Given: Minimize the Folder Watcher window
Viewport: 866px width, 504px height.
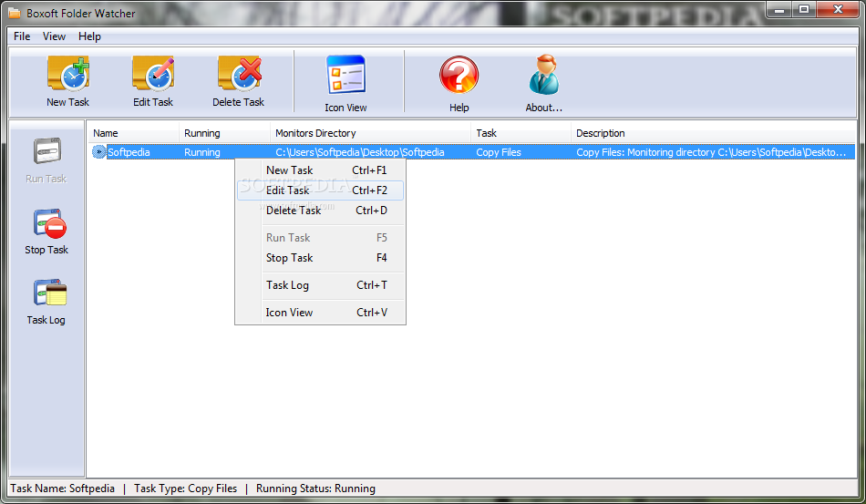Looking at the screenshot, I should click(779, 10).
